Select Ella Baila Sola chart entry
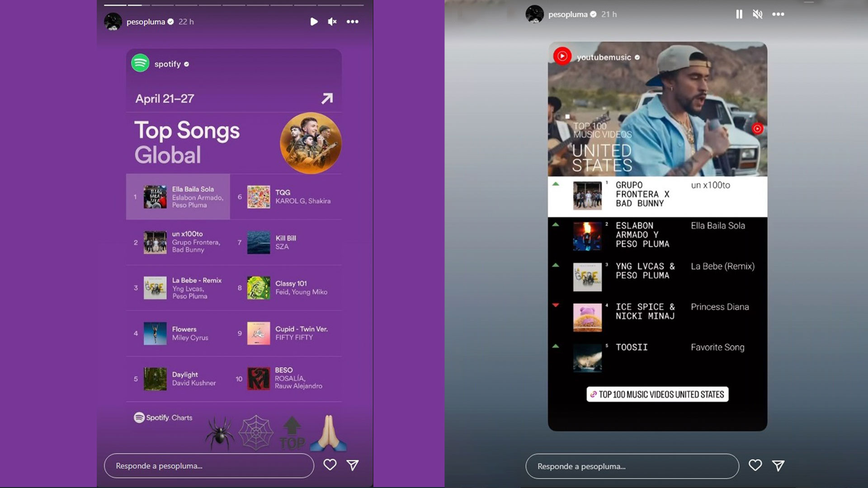 pos(178,197)
